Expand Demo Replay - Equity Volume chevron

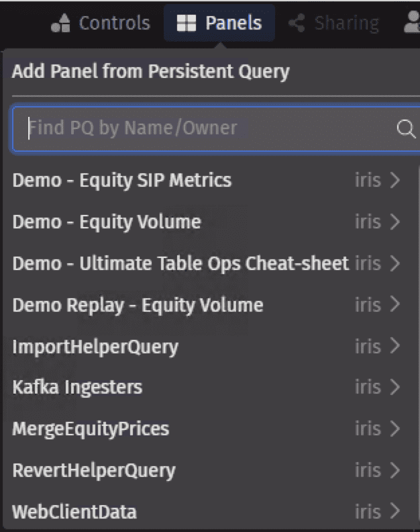(x=395, y=305)
